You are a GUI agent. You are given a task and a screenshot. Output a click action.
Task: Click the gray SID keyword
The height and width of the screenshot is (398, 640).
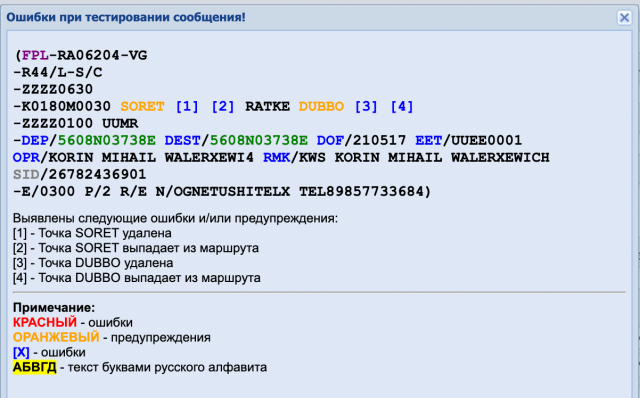(27, 175)
